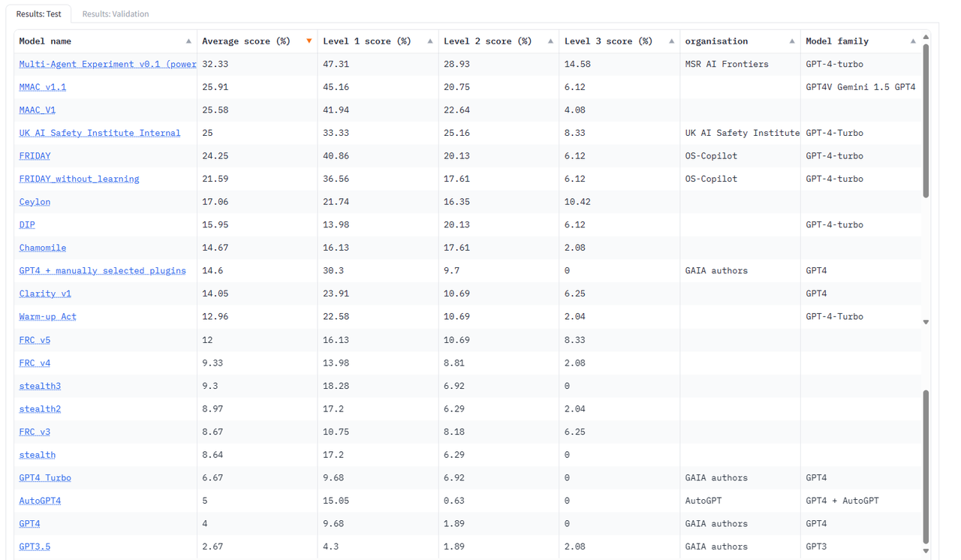Open UK AI Safety Institute Internal link
This screenshot has height=560, width=961.
tap(100, 133)
